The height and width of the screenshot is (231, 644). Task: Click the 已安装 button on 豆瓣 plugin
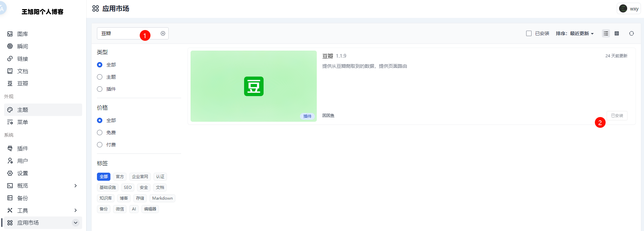click(617, 116)
